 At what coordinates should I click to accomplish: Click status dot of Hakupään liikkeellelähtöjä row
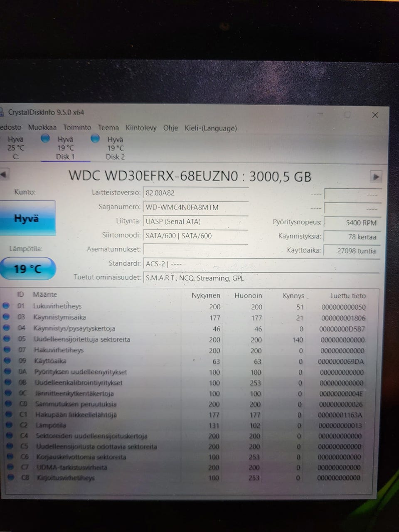pyautogui.click(x=8, y=414)
